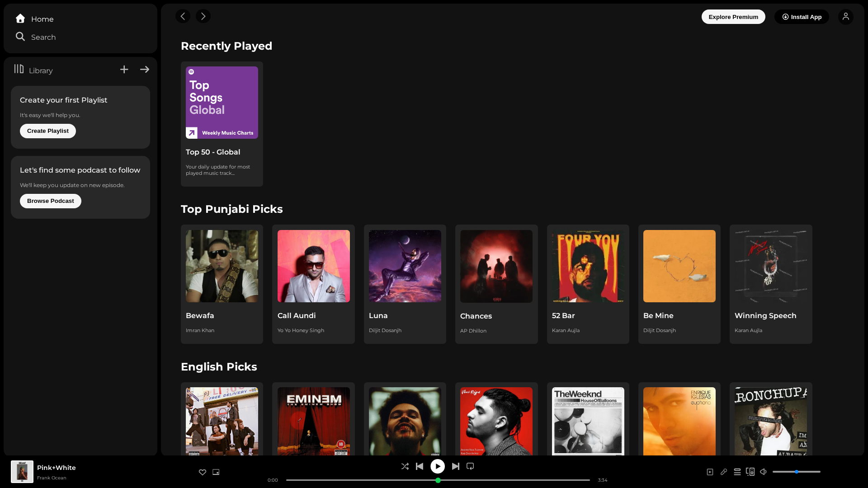Screen dimensions: 868x488
Task: Open the Library section
Action: coord(33,70)
